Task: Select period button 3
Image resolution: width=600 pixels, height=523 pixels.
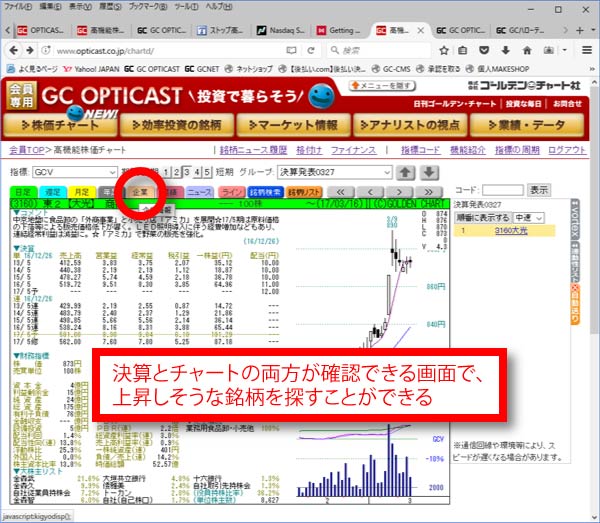Action: 186,172
